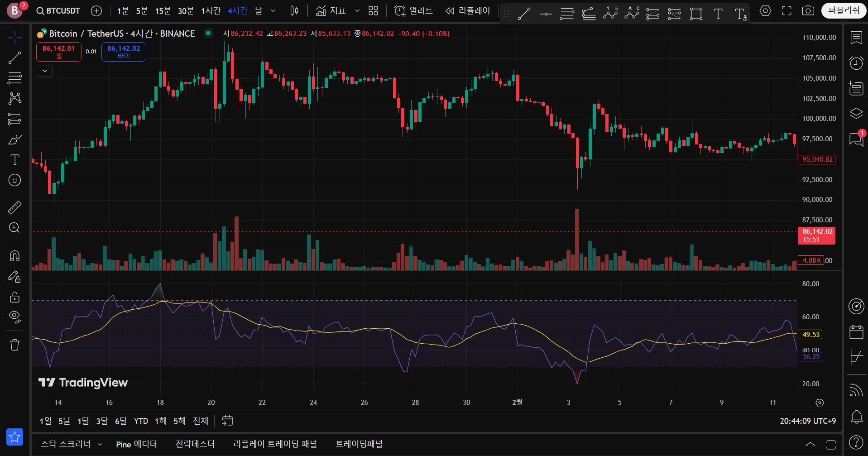The width and height of the screenshot is (868, 456).
Task: Switch to the 전략테스터 tab
Action: [195, 444]
